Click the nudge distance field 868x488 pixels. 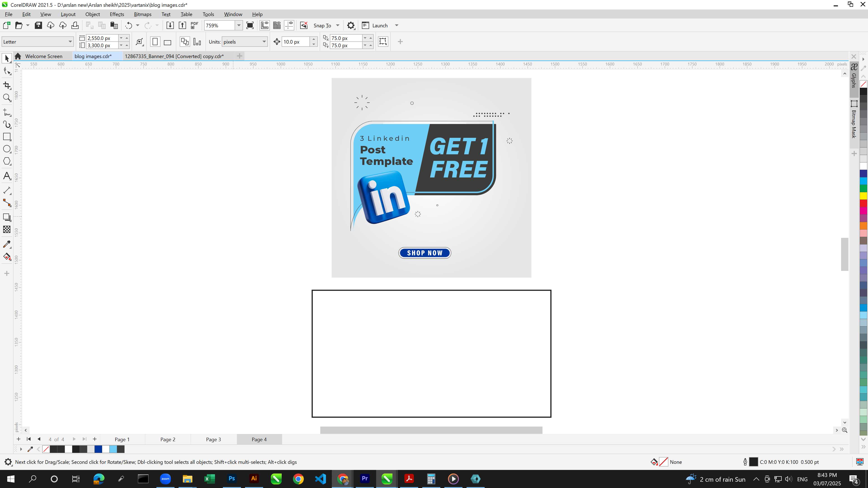pyautogui.click(x=295, y=42)
